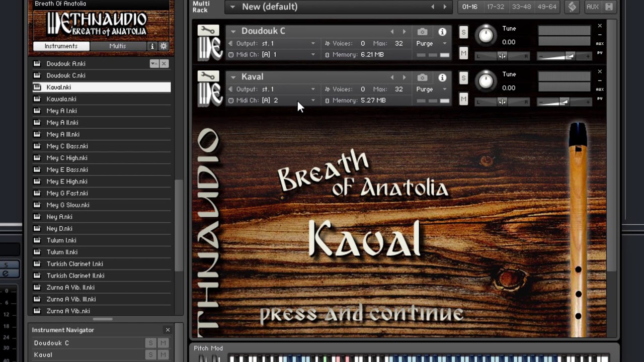The height and width of the screenshot is (362, 644).
Task: Expand Kaval instrument name dropdown
Action: point(233,77)
